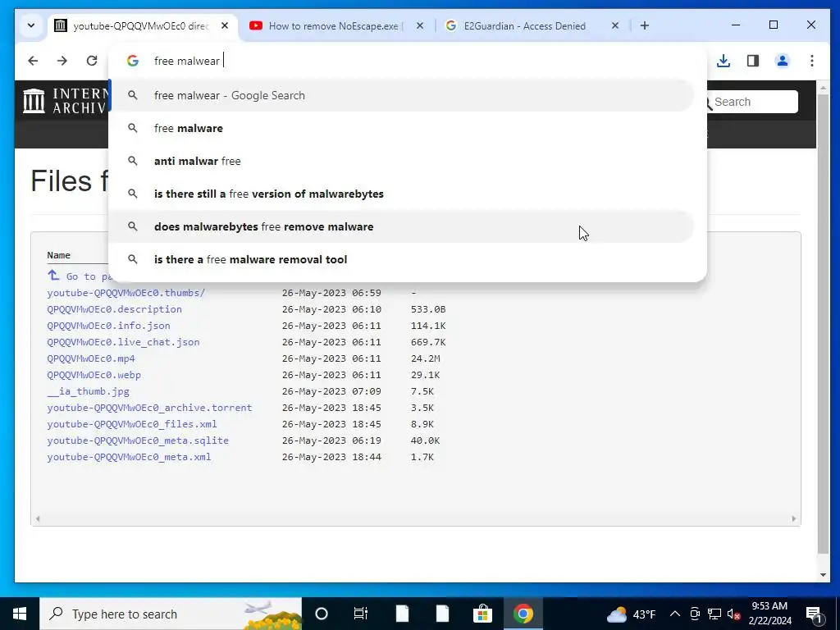Open __ia_thumb.jpg file link
Image resolution: width=840 pixels, height=630 pixels.
coord(89,391)
